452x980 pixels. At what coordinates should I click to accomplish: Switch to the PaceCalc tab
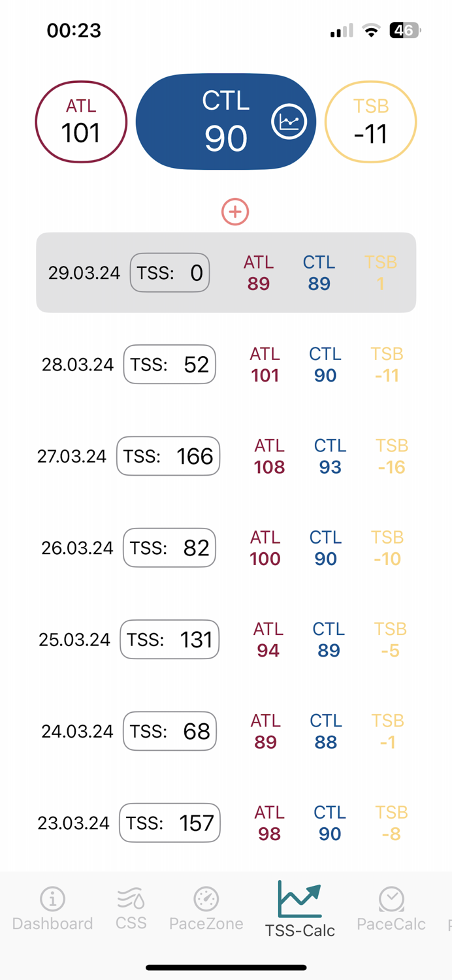click(392, 908)
